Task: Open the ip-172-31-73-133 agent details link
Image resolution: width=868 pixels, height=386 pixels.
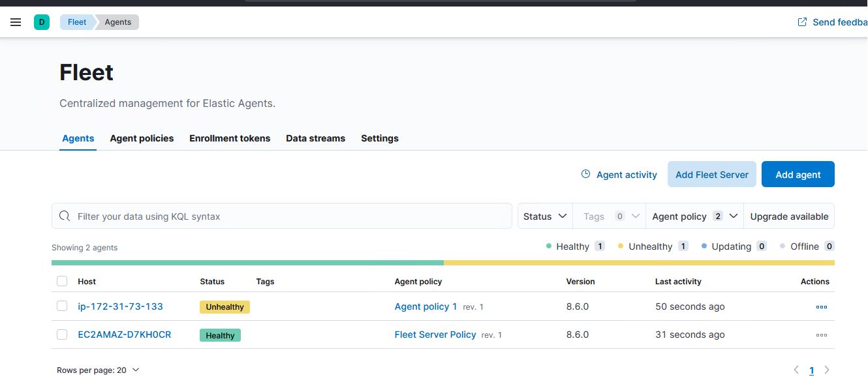Action: (x=120, y=306)
